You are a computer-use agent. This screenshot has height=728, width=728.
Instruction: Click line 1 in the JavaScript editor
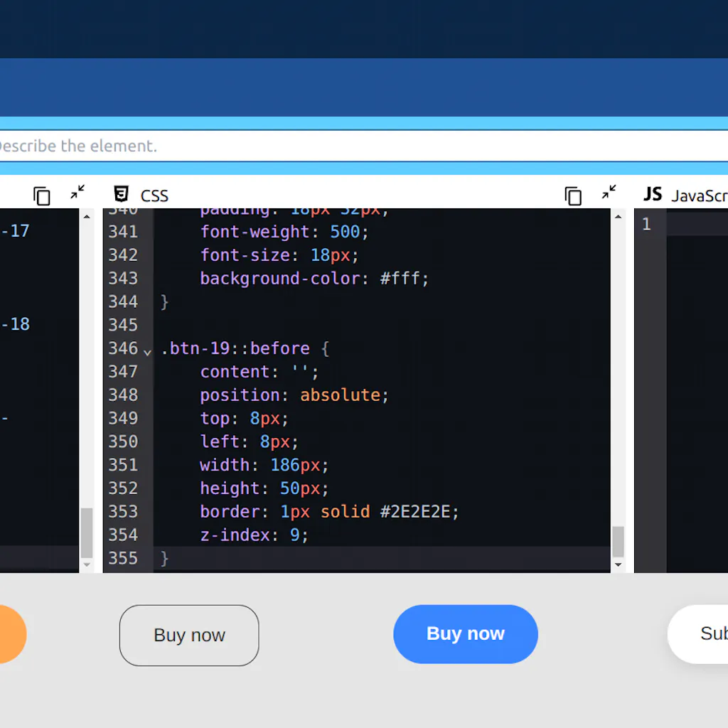pos(645,224)
